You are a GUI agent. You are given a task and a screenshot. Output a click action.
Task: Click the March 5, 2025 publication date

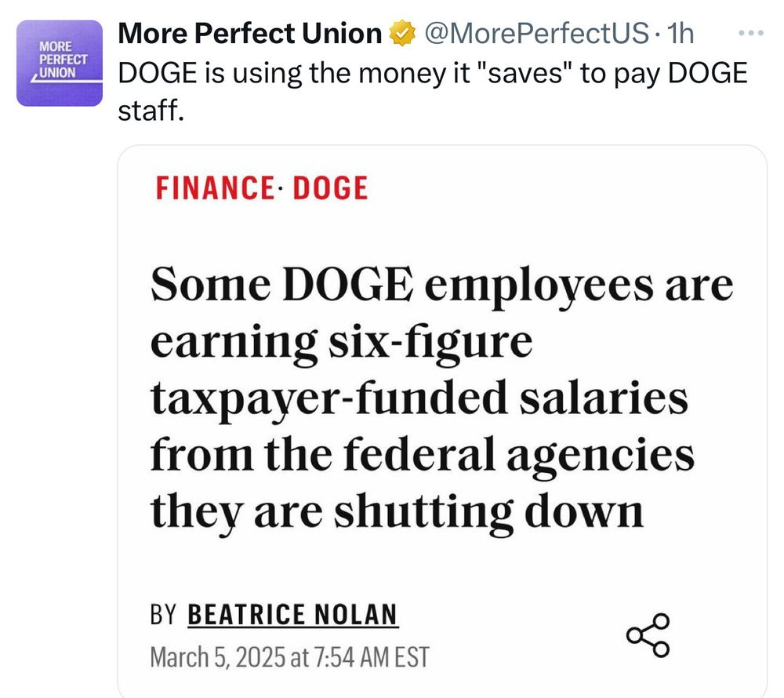pyautogui.click(x=218, y=656)
